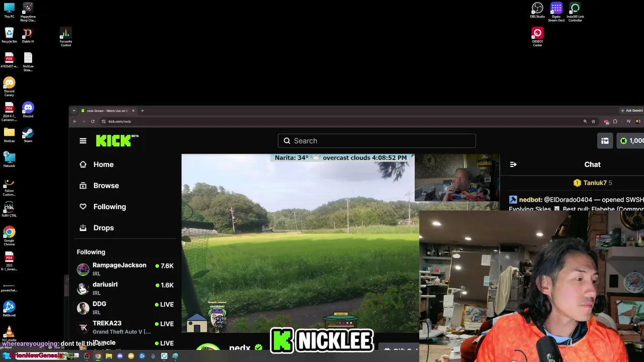Click Chrome in the Windows taskbar

pos(98,356)
